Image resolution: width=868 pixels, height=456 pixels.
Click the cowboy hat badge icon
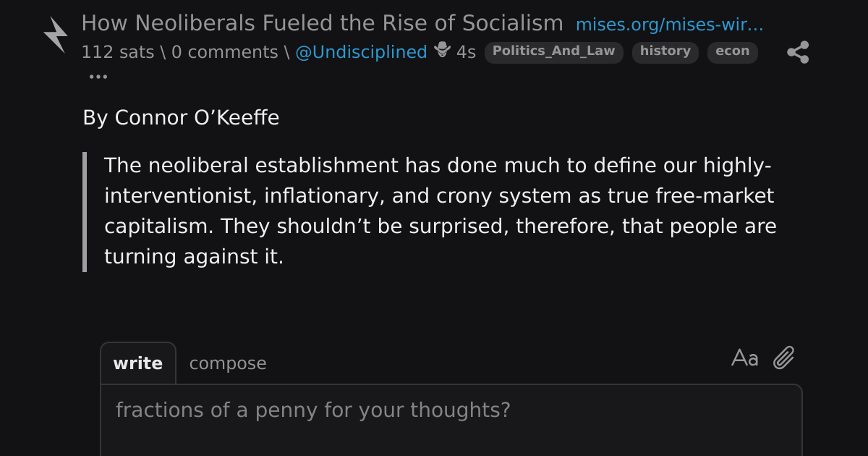point(442,51)
